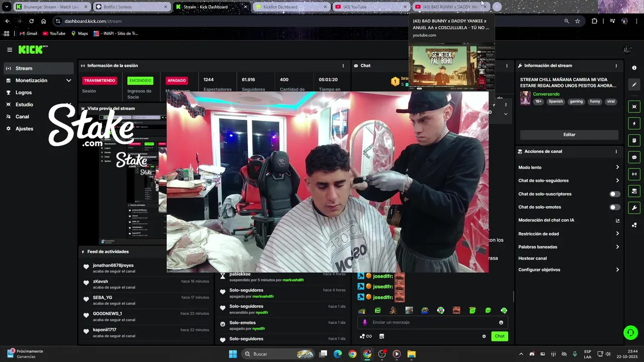Click jonathan6678jreyes in activity feed

coord(113,265)
